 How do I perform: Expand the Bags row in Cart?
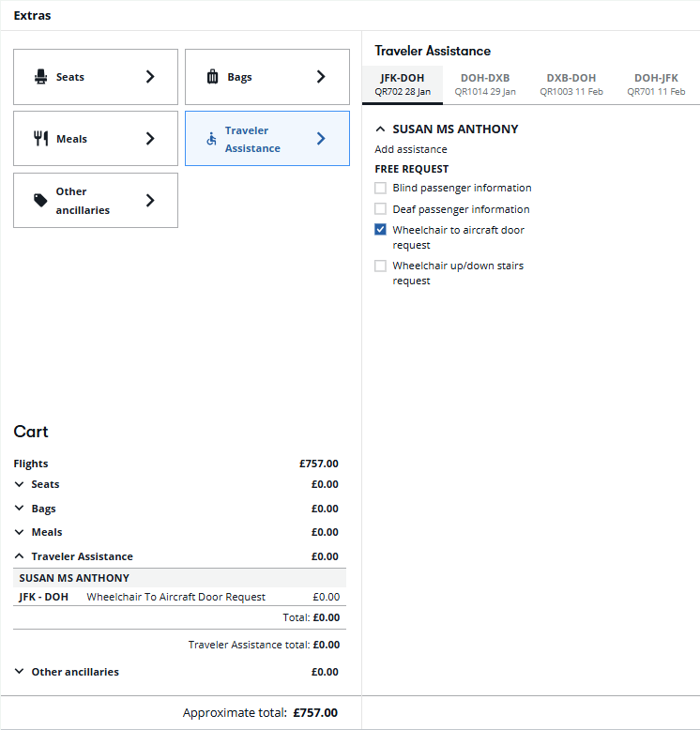tap(20, 509)
